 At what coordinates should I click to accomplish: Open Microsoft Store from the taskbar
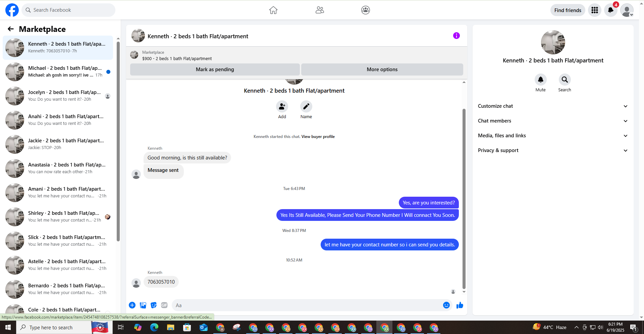coord(187,327)
